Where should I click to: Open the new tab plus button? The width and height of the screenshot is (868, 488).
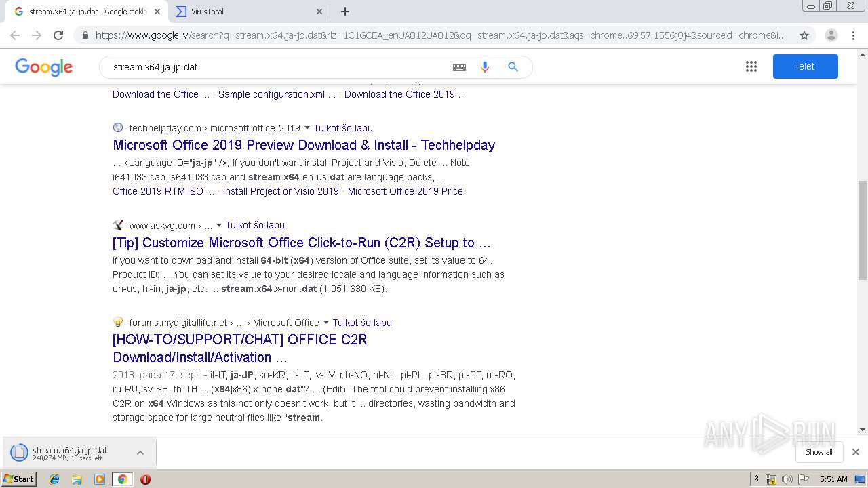344,12
